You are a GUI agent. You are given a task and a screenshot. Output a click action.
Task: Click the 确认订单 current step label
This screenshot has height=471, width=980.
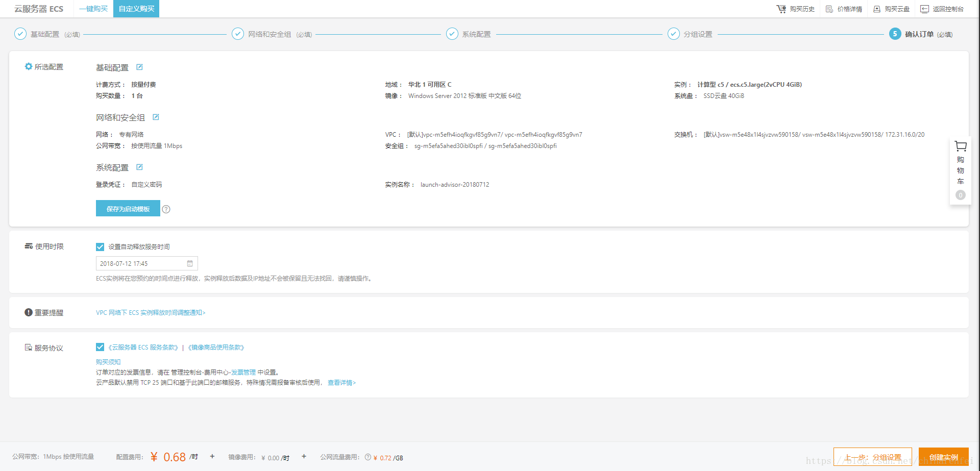[x=919, y=34]
